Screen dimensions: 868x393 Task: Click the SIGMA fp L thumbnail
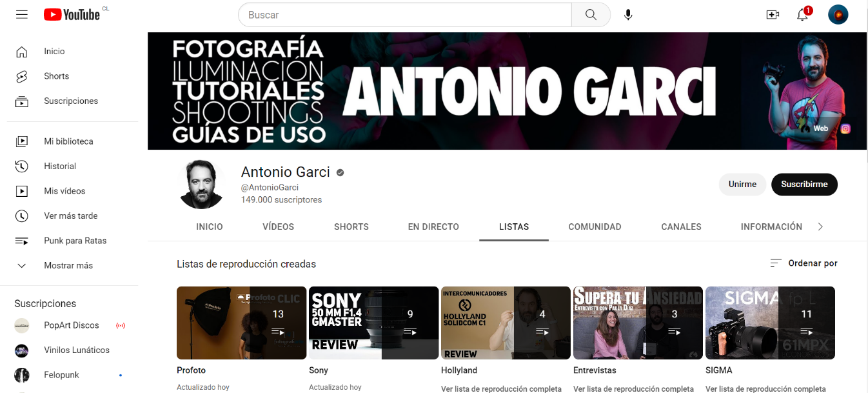(x=770, y=323)
